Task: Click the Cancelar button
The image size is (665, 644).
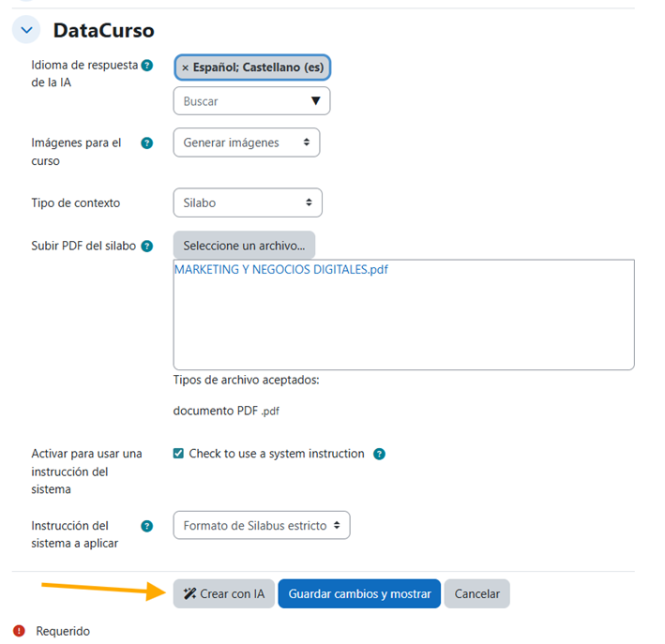Action: [476, 593]
